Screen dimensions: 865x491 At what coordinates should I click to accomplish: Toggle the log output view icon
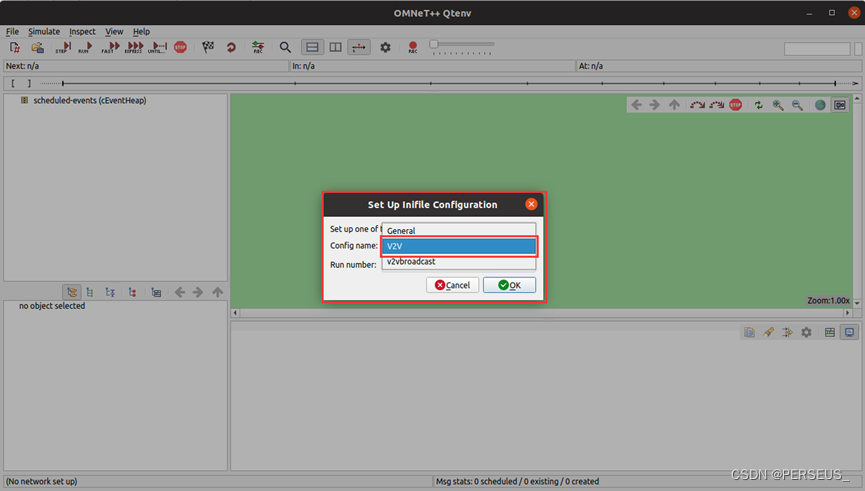coord(850,332)
